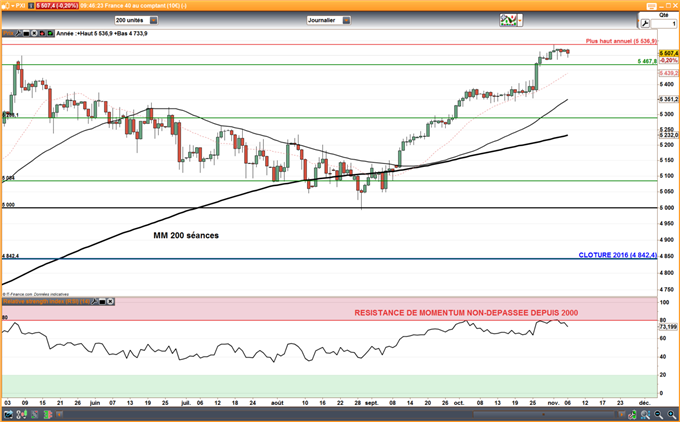Click the 'MM 200 séances' annotation
The height and width of the screenshot is (422, 680).
pos(186,236)
